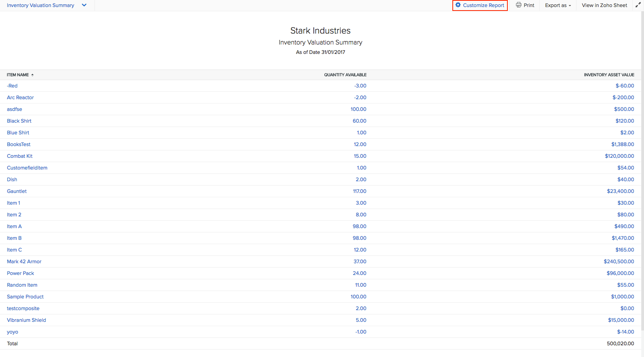Sort by Quantity Available column header

345,75
